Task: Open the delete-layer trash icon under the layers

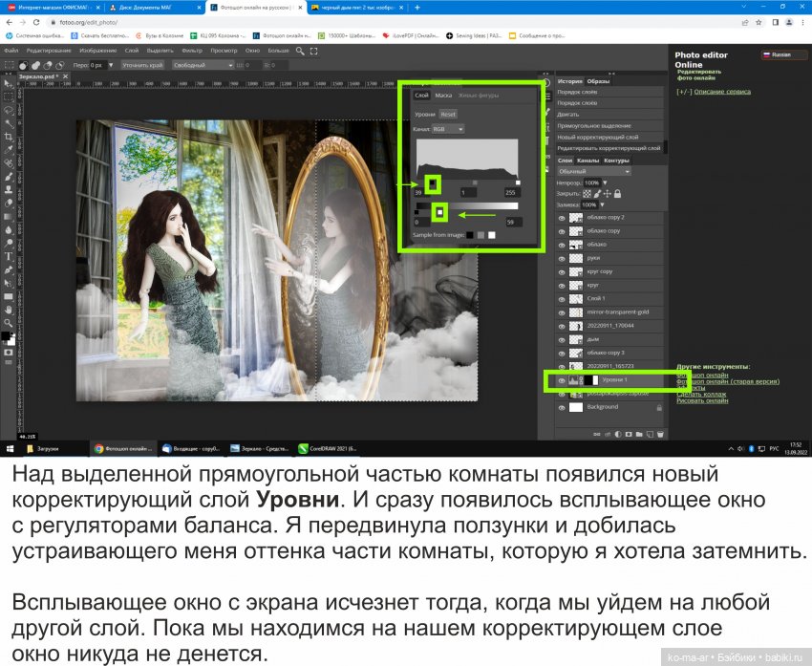Action: (x=660, y=434)
